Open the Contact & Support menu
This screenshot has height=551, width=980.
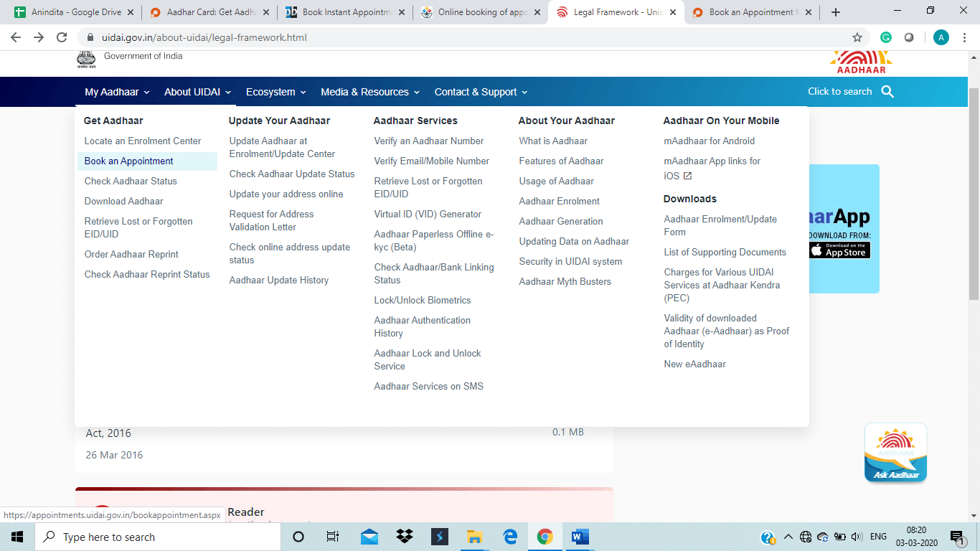481,92
